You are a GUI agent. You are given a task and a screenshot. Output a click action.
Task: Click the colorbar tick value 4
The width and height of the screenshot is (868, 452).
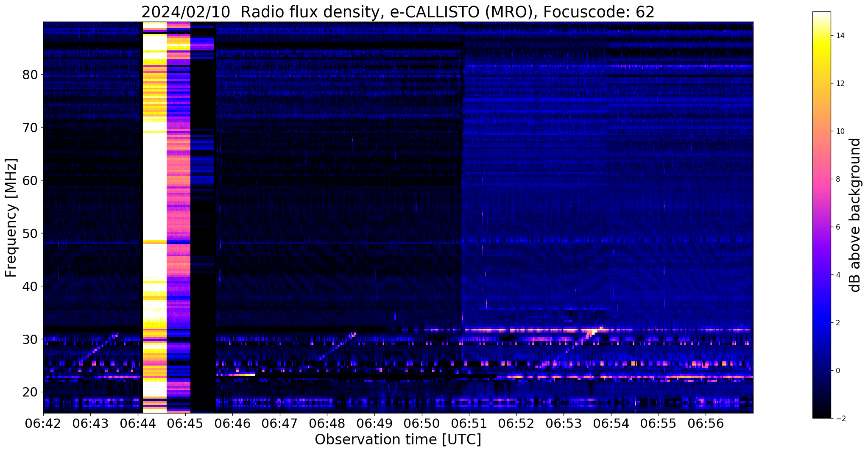[x=837, y=275]
